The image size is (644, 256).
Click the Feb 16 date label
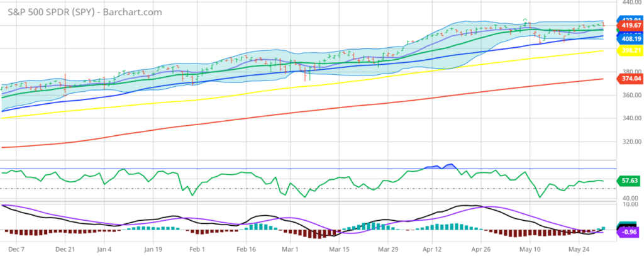[246, 249]
